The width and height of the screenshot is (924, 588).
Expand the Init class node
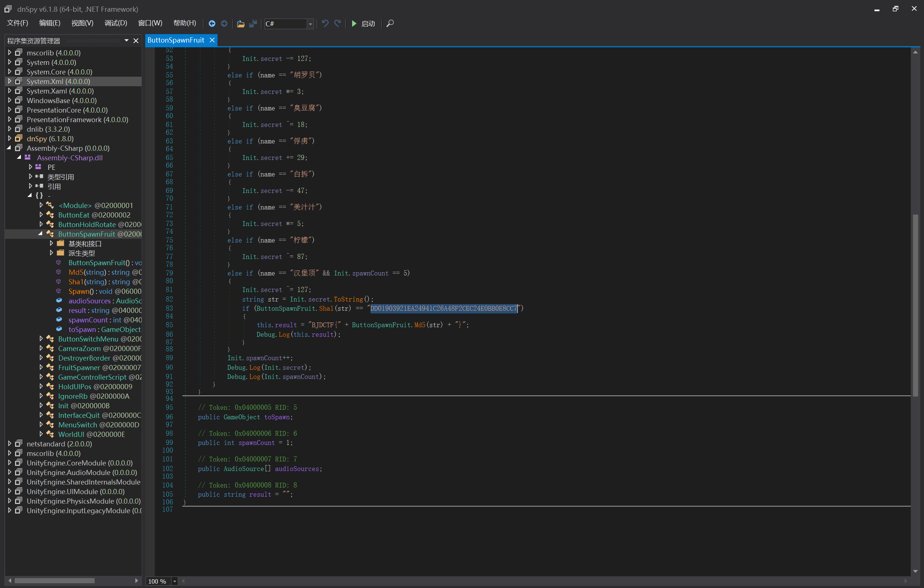pos(41,405)
